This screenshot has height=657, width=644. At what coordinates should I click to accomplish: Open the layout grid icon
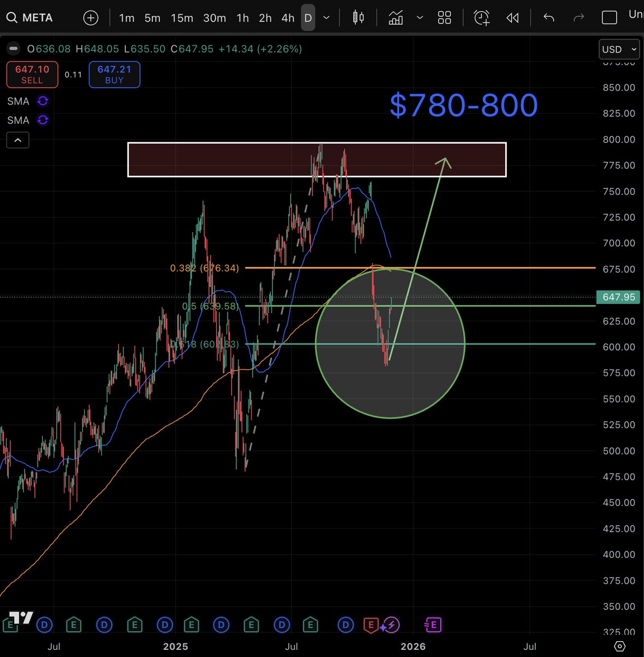pyautogui.click(x=444, y=18)
